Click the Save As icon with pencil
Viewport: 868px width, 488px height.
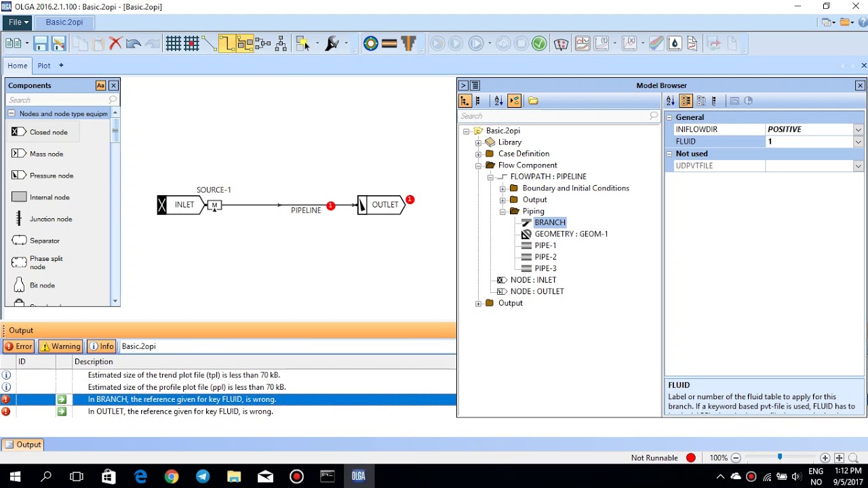click(x=58, y=44)
